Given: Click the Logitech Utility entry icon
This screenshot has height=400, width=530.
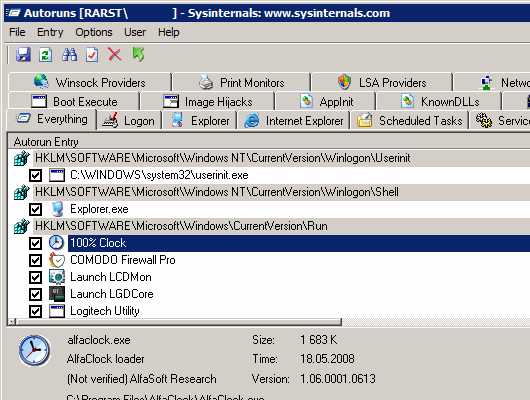Looking at the screenshot, I should [x=57, y=311].
